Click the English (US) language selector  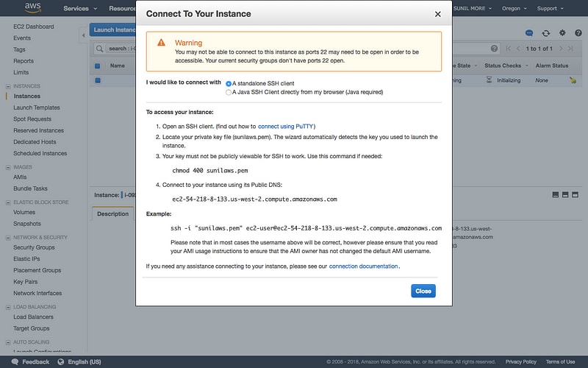(x=85, y=361)
